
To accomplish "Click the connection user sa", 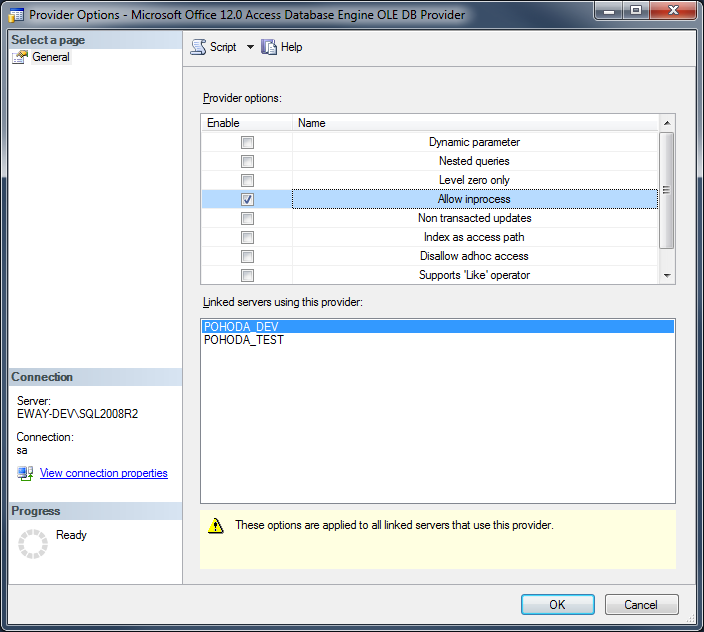I will [x=22, y=450].
